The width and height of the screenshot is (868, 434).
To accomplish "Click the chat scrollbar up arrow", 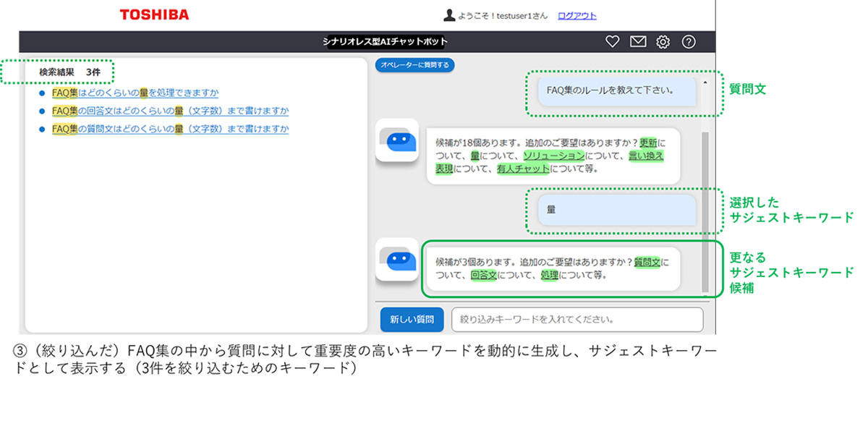I will 705,82.
